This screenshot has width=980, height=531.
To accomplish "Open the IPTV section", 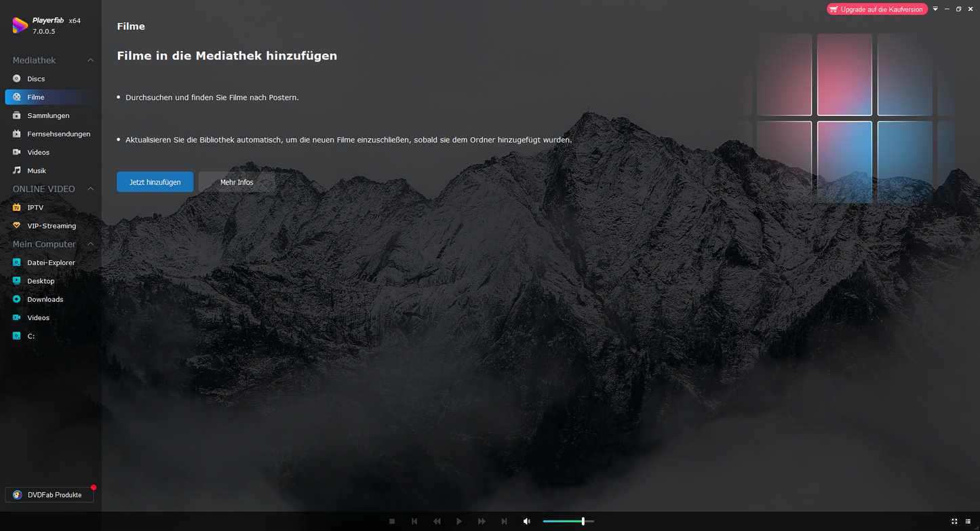I will click(35, 208).
